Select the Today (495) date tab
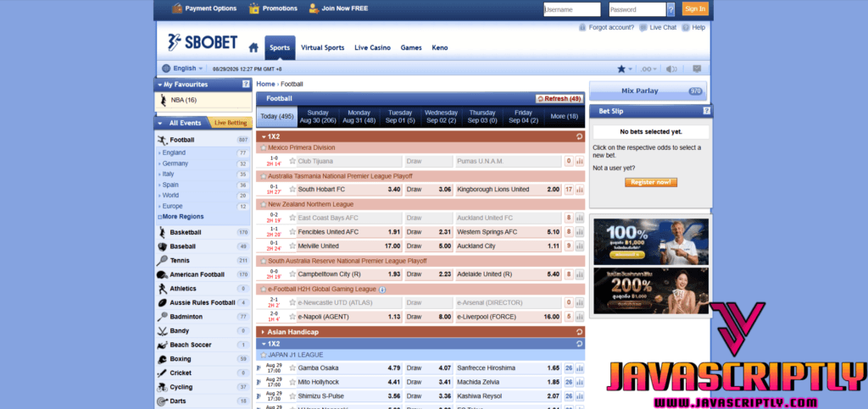 click(x=277, y=117)
